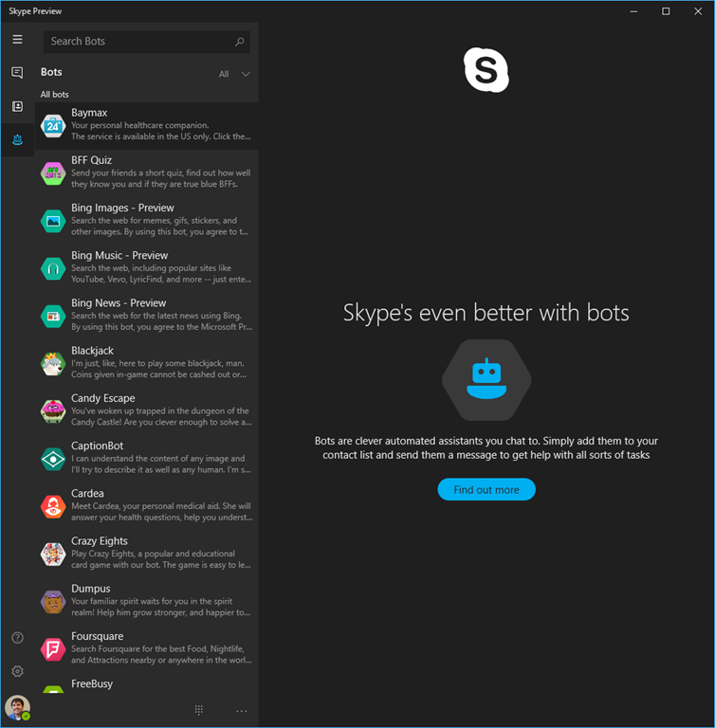Screen dimensions: 715x728
Task: Select the Bots sidebar icon
Action: (17, 140)
